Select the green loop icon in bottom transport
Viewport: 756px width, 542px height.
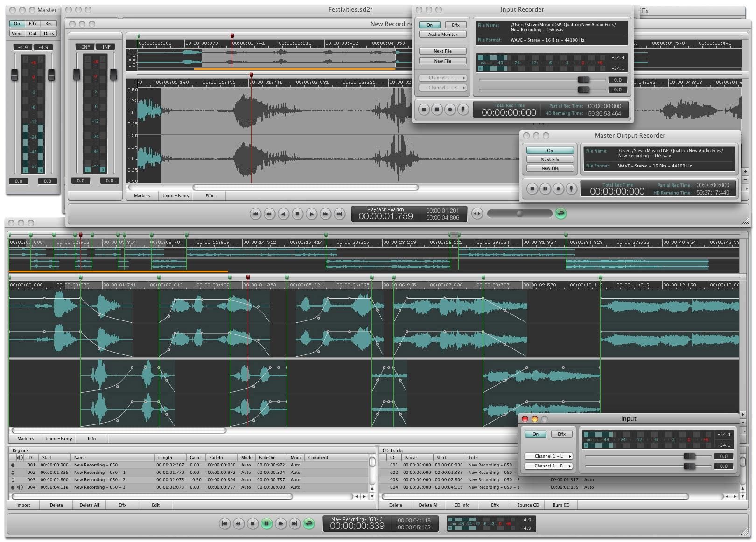click(x=308, y=524)
